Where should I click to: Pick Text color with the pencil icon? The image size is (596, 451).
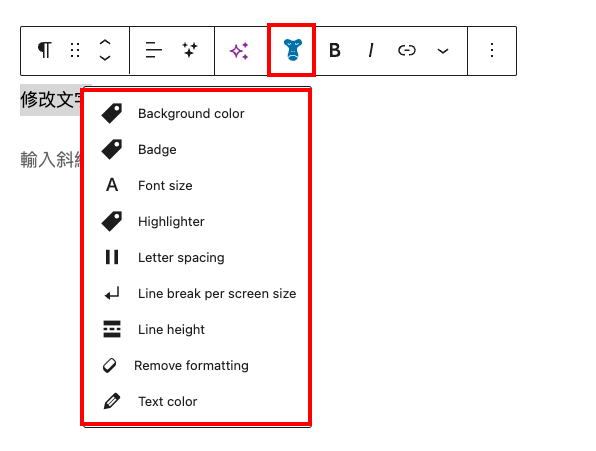(196, 401)
